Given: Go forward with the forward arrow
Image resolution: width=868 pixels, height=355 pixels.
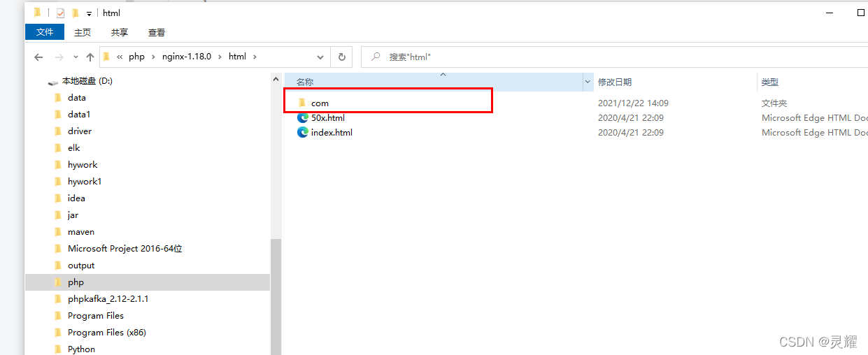Looking at the screenshot, I should [59, 57].
